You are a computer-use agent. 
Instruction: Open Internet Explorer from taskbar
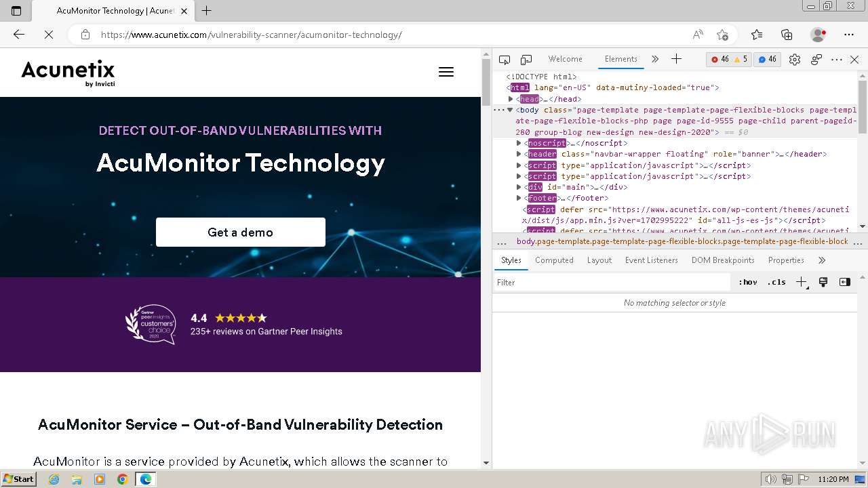(x=54, y=479)
